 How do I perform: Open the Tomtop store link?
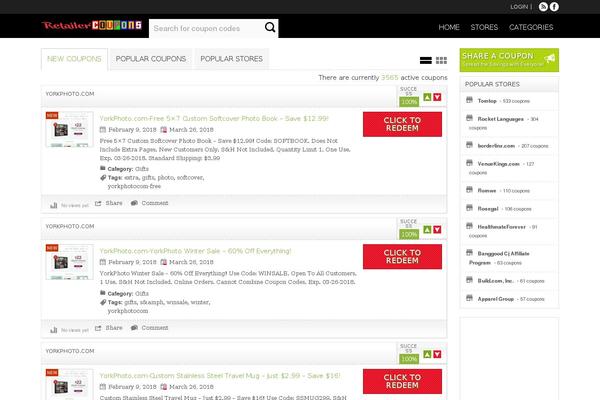[487, 101]
